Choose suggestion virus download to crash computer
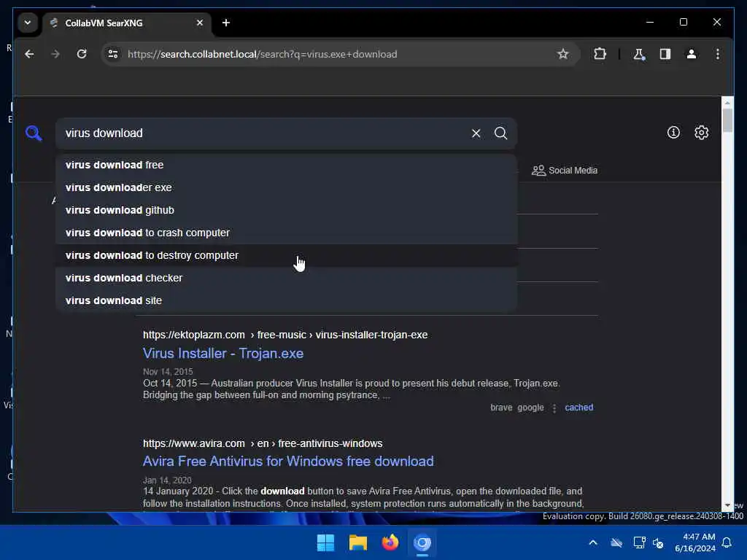The image size is (747, 560). point(286,233)
